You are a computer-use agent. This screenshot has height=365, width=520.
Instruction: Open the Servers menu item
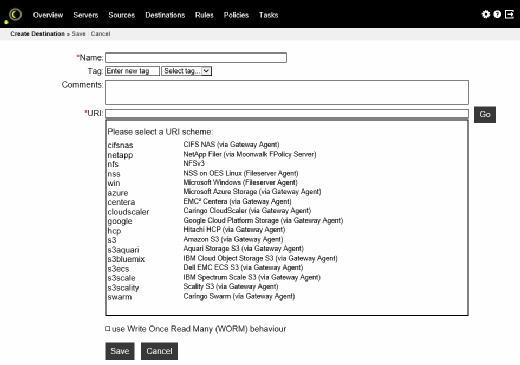point(86,15)
